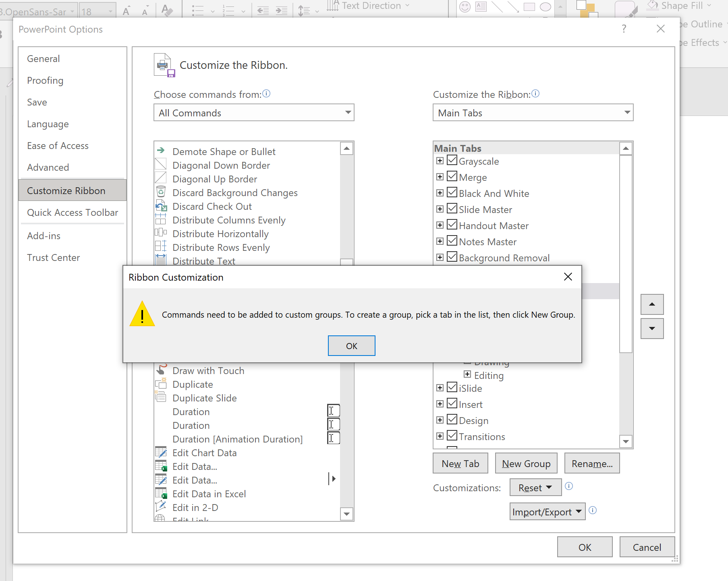Click the Distribute Horizontally icon

(x=161, y=233)
